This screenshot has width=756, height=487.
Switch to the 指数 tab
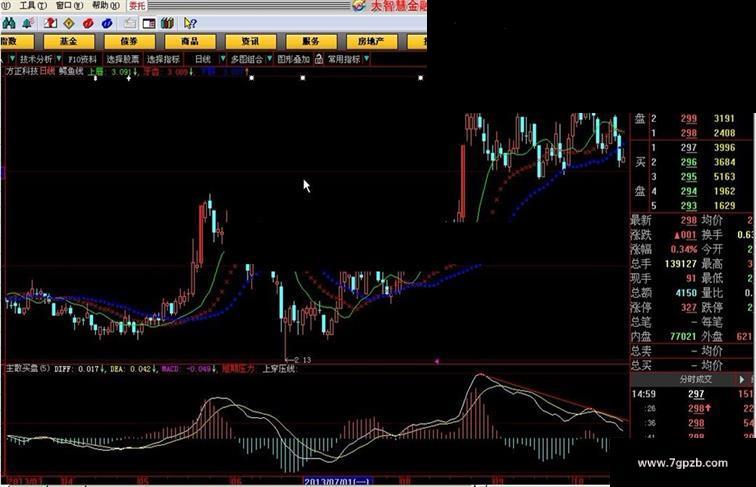point(17,41)
